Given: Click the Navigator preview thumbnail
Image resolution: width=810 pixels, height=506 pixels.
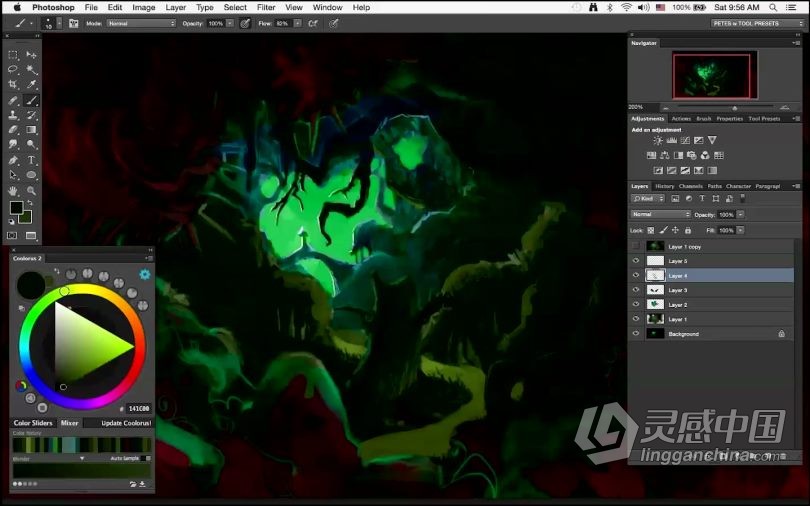Looking at the screenshot, I should click(x=714, y=75).
